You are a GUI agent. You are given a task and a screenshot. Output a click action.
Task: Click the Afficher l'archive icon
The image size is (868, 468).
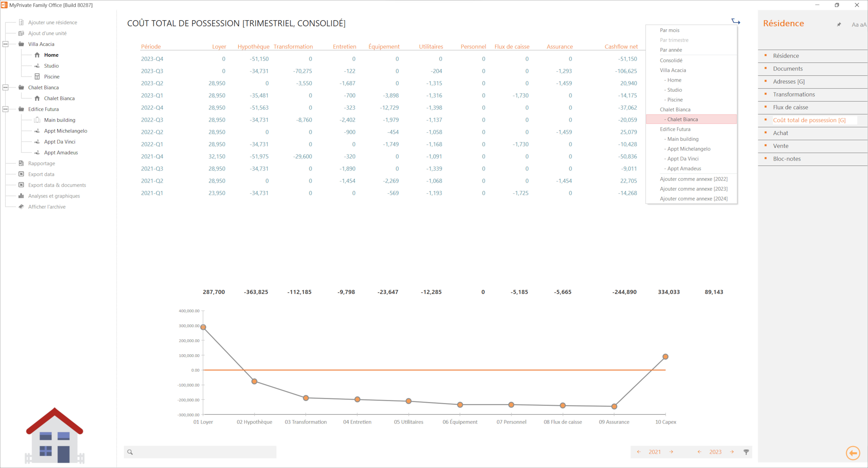[x=21, y=207]
